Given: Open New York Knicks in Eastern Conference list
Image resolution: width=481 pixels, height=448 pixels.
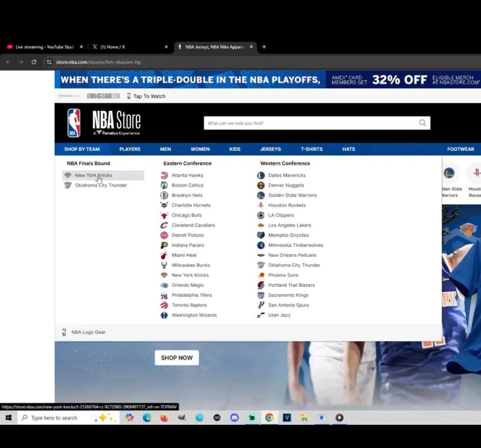Looking at the screenshot, I should (190, 275).
